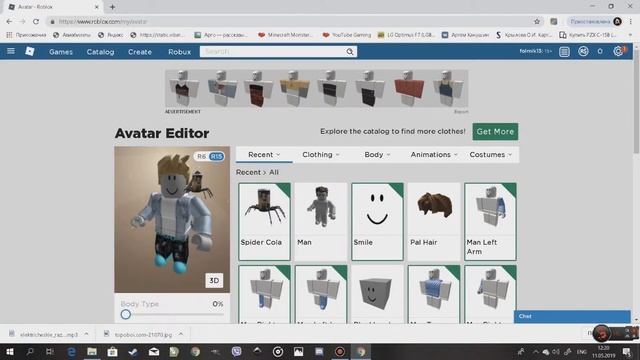The image size is (640, 360).
Task: Open a new browser tab
Action: point(112,7)
